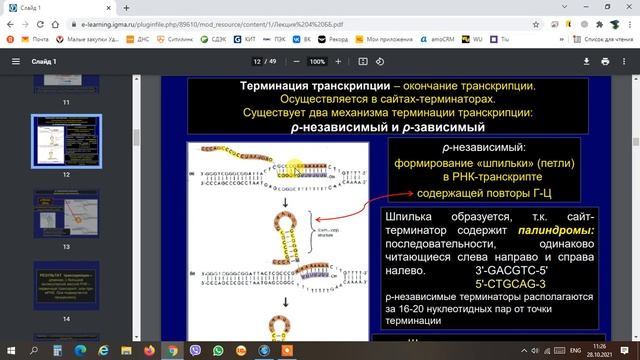
Task: Open the amoCRM bookmark
Action: pos(437,39)
